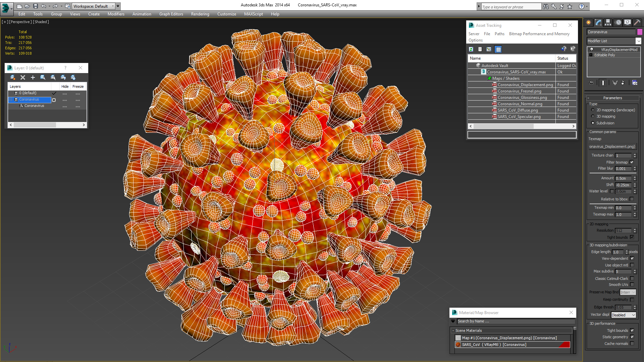Image resolution: width=644 pixels, height=362 pixels.
Task: Collapse Scene Materials group in Material Browser
Action: coord(453,330)
